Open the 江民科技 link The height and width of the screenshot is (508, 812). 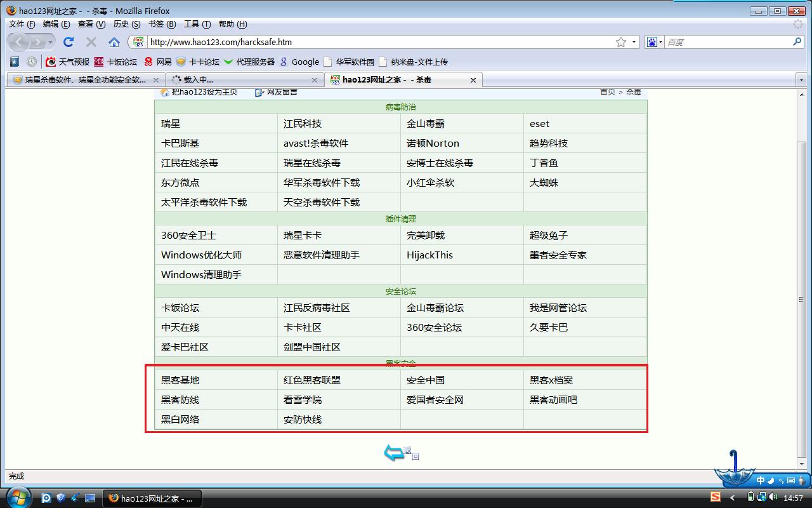tap(303, 124)
